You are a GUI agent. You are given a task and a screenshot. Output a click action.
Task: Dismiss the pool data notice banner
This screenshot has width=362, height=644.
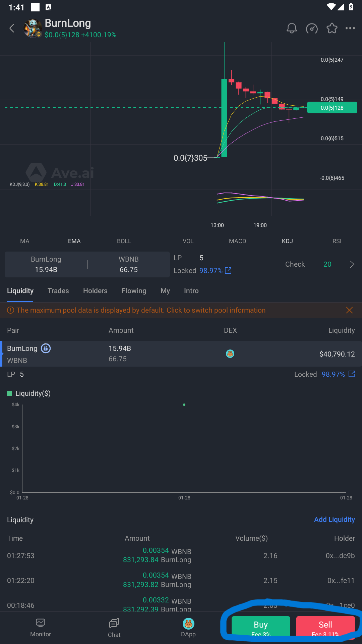pos(349,310)
